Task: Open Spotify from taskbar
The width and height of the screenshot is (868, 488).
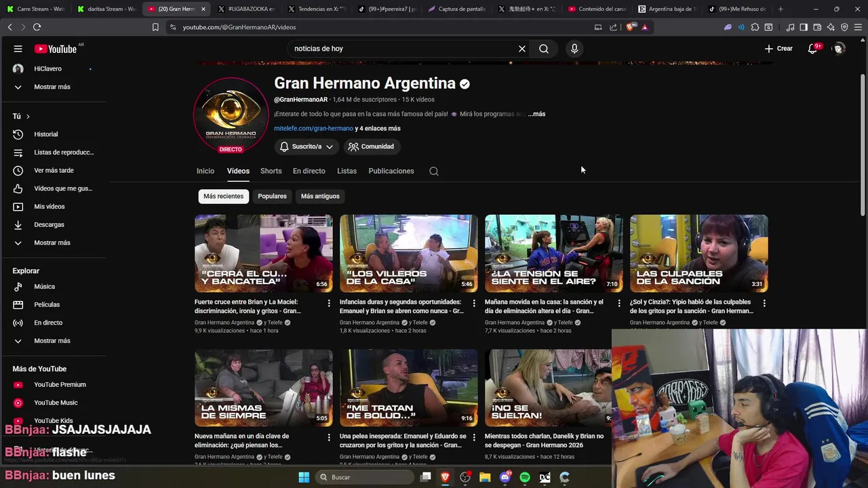Action: [x=525, y=477]
